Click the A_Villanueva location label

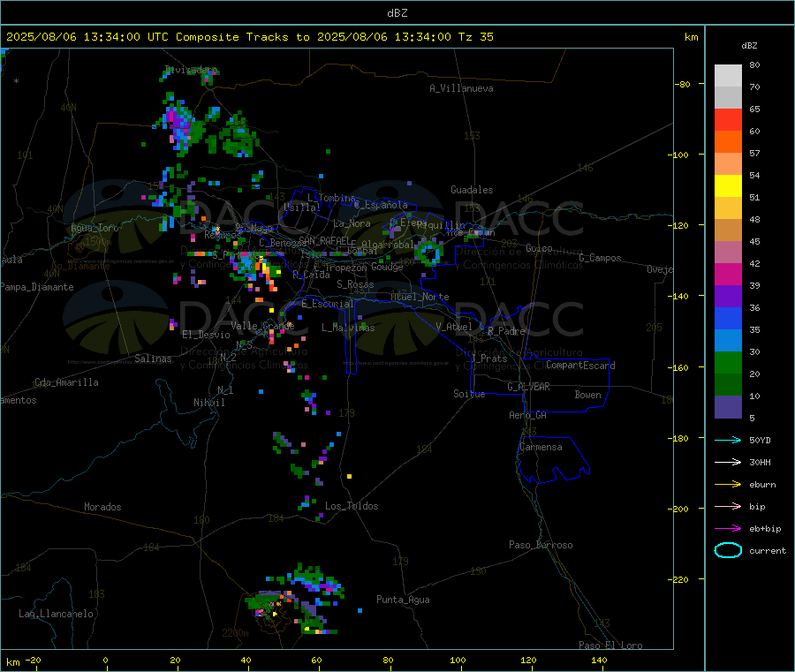pos(461,88)
